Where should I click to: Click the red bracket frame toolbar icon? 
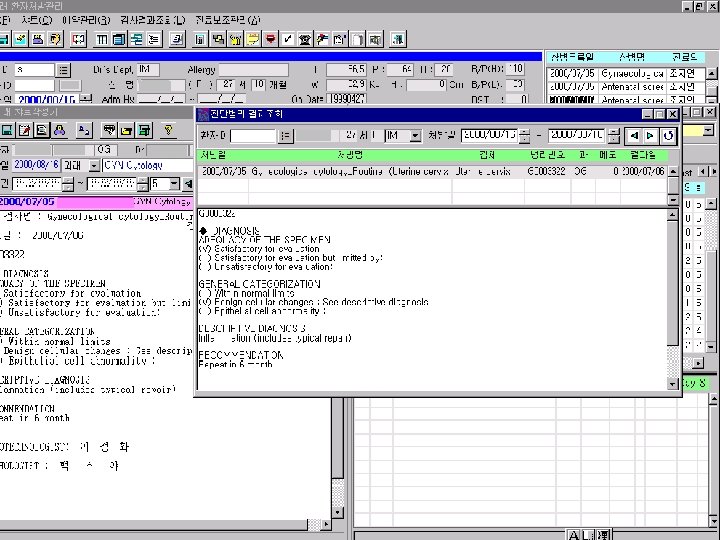(x=79, y=39)
